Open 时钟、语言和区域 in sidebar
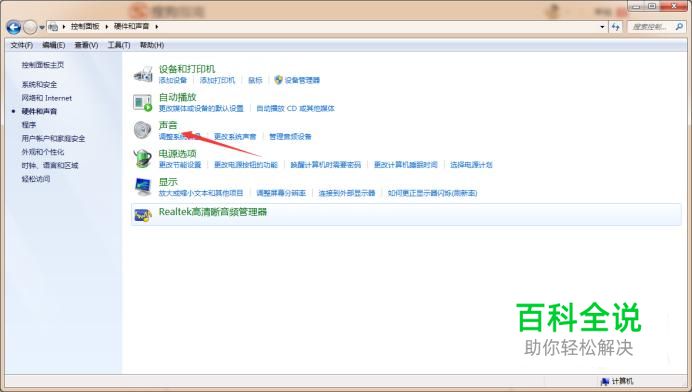 pyautogui.click(x=50, y=166)
